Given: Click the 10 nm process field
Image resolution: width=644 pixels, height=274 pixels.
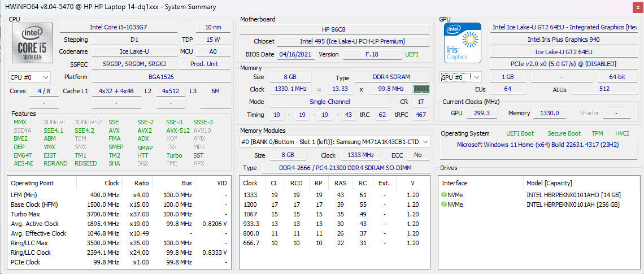Looking at the screenshot, I should [213, 27].
